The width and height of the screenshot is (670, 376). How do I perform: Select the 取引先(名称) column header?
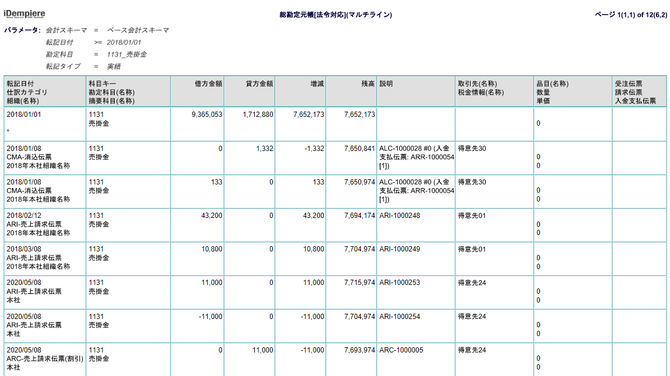point(477,84)
